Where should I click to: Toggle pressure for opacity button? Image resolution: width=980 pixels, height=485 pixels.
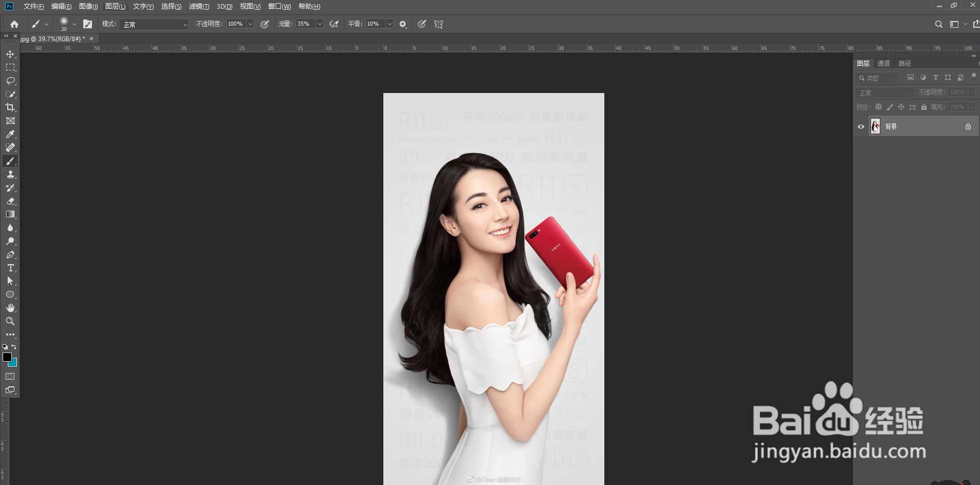tap(265, 24)
